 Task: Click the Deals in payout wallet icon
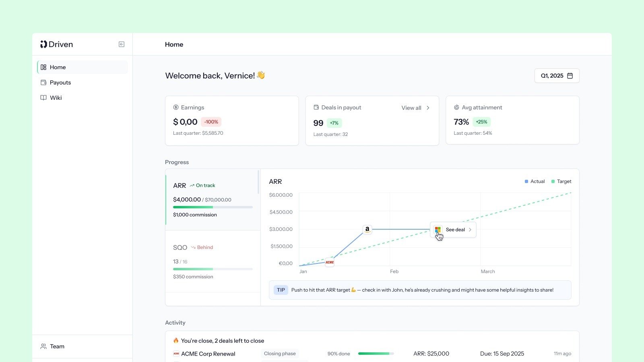tap(316, 107)
